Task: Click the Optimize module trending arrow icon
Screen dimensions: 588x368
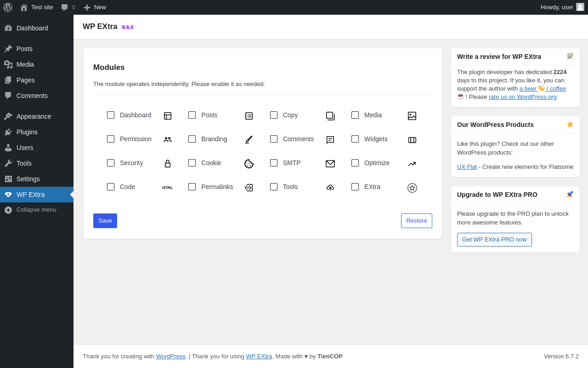Action: pyautogui.click(x=412, y=164)
